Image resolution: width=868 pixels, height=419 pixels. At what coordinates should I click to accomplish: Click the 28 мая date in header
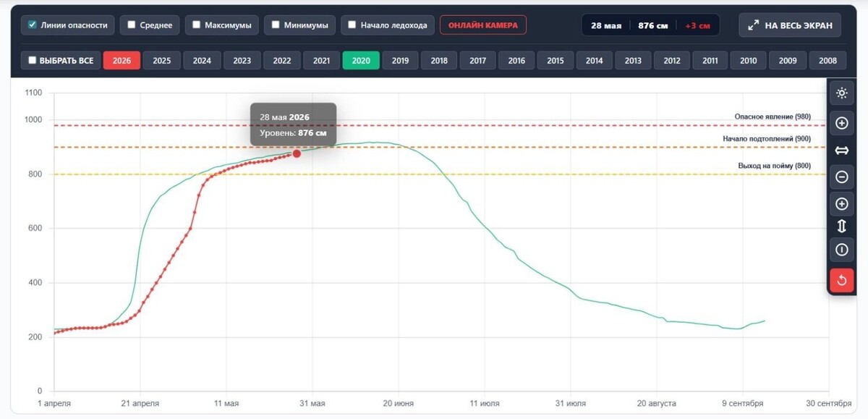[605, 25]
